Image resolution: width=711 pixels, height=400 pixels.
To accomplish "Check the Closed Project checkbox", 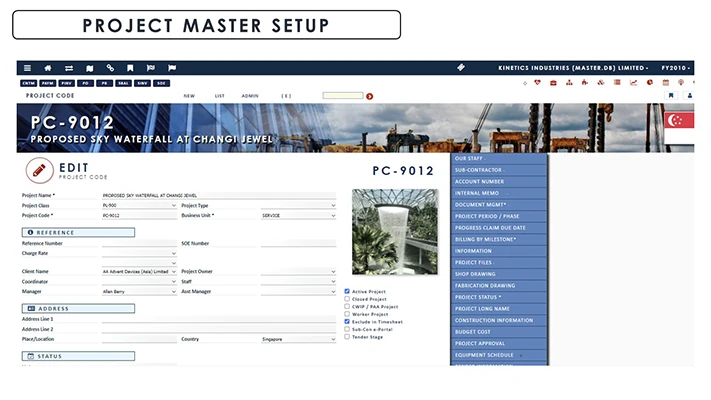I will tap(347, 299).
